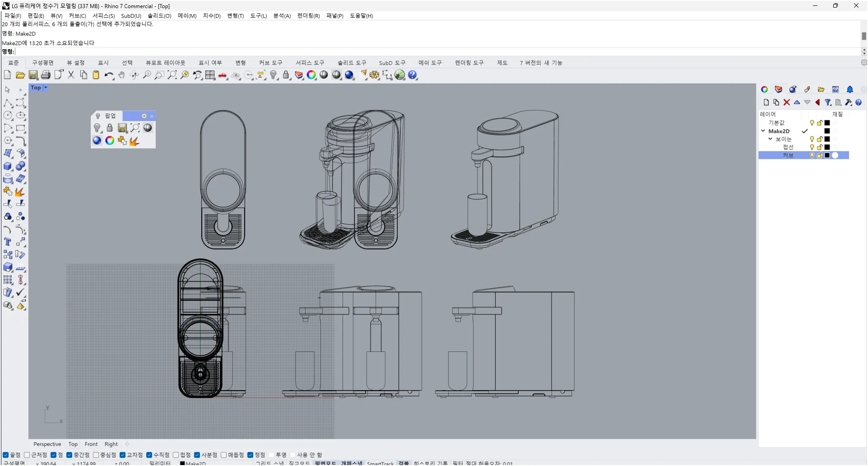Toggle the SmartTrack status bar button
The width and height of the screenshot is (868, 466).
[x=380, y=463]
